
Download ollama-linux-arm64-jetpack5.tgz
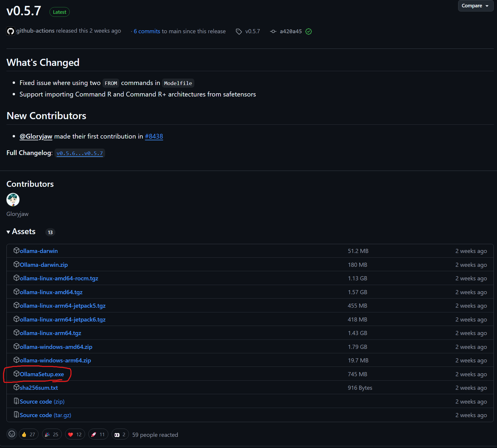[63, 306]
